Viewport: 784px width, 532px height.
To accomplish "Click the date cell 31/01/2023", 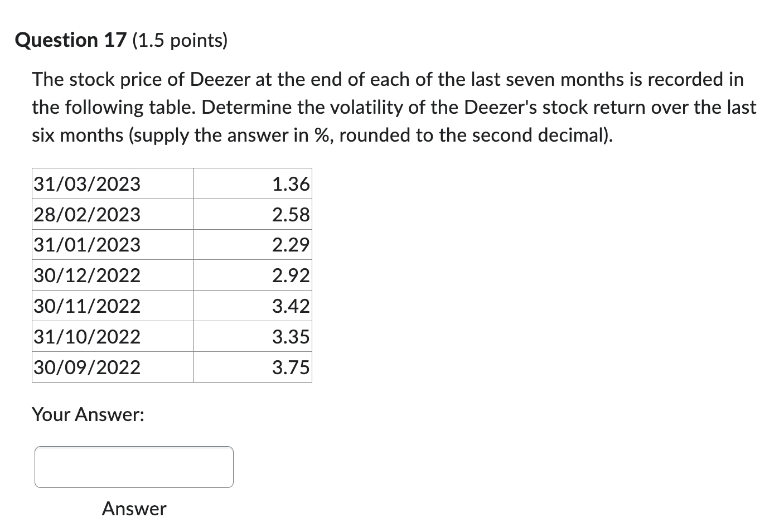I will click(x=86, y=244).
